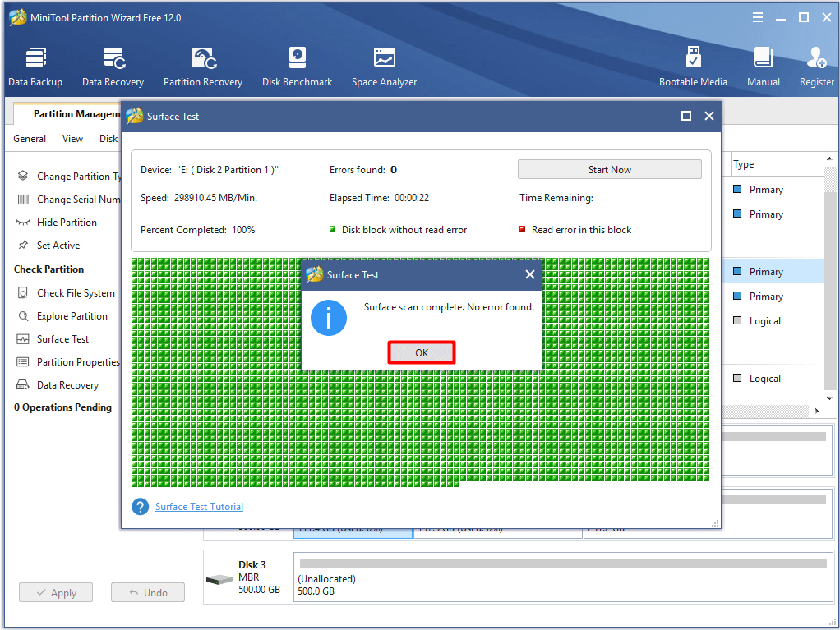Viewport: 840px width, 630px height.
Task: Open the hamburger menu in title bar
Action: click(x=758, y=18)
